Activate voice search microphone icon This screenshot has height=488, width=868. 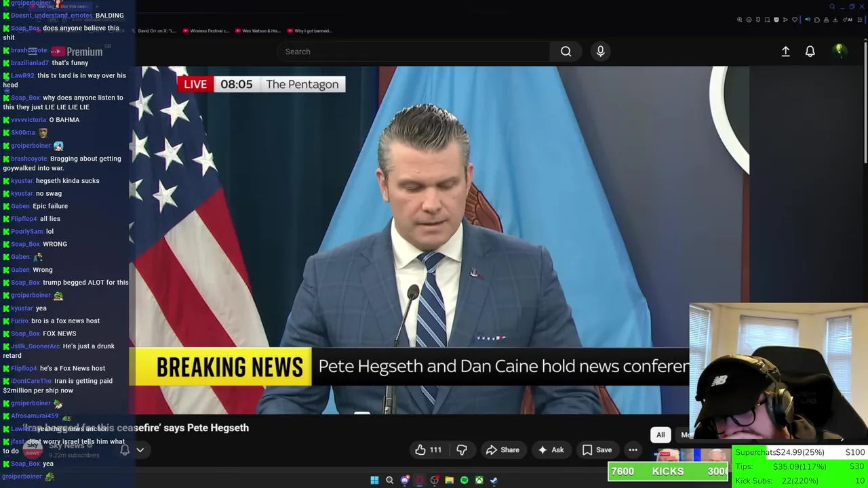click(600, 52)
